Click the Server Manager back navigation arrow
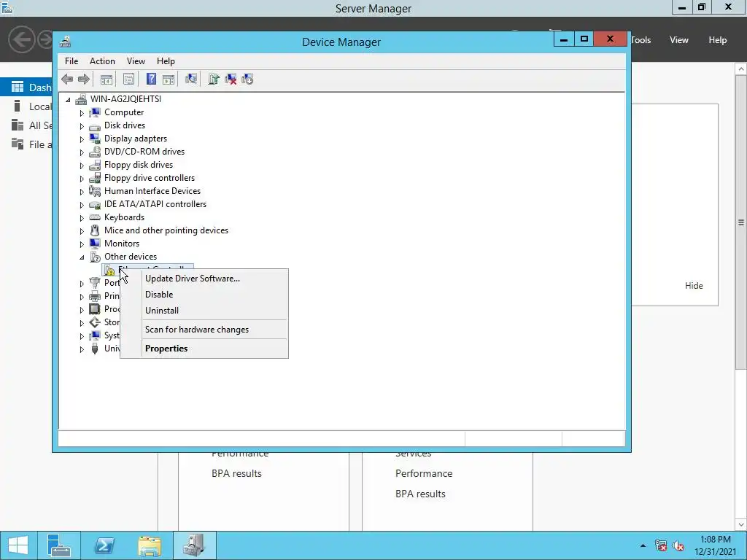This screenshot has height=560, width=747. (21, 39)
